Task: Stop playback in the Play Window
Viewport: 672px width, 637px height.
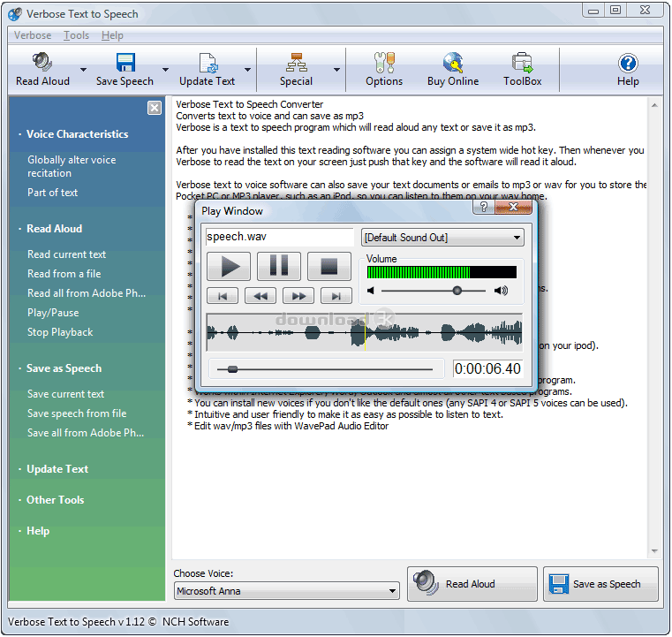Action: tap(329, 266)
